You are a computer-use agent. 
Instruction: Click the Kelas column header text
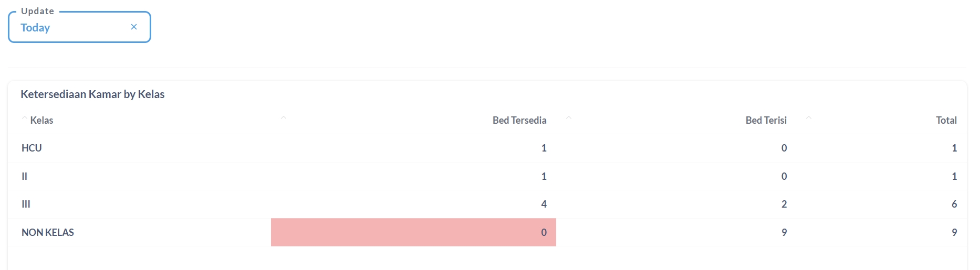pos(42,121)
